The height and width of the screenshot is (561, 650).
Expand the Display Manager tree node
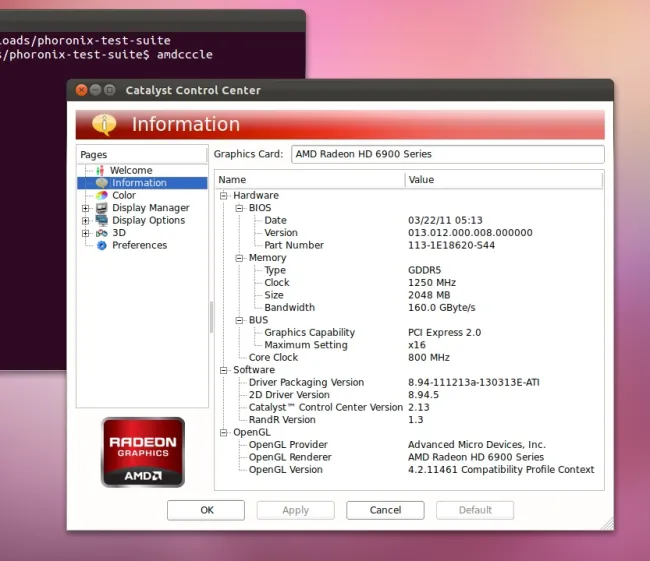pyautogui.click(x=85, y=208)
